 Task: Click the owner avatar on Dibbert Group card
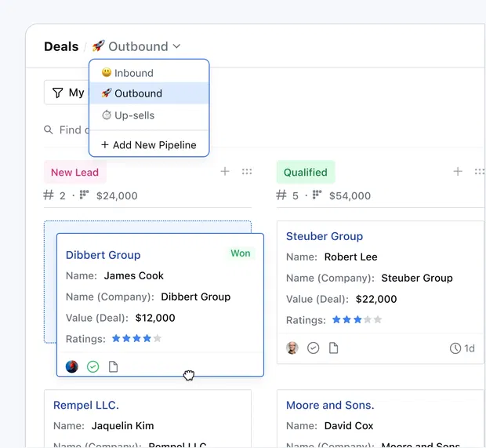point(72,366)
